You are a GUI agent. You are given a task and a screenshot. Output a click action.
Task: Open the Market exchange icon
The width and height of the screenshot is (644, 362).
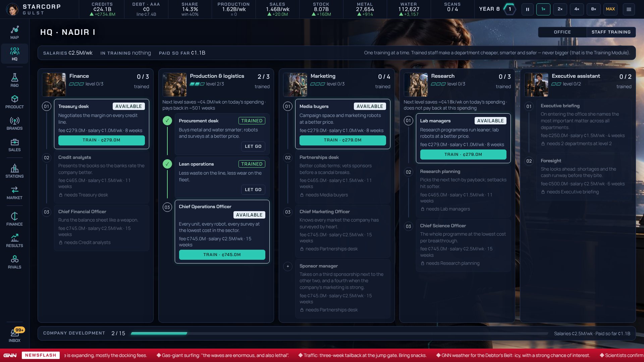[14, 193]
